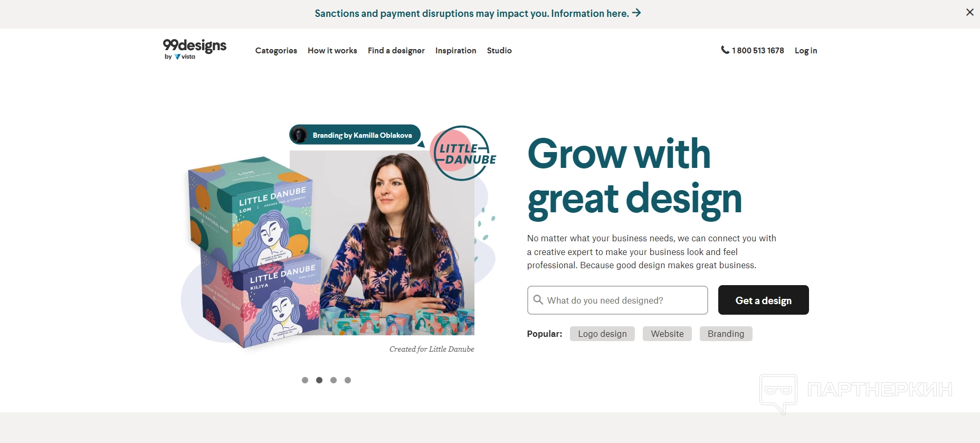Viewport: 980px width, 443px height.
Task: Open the Studio page
Action: click(499, 51)
